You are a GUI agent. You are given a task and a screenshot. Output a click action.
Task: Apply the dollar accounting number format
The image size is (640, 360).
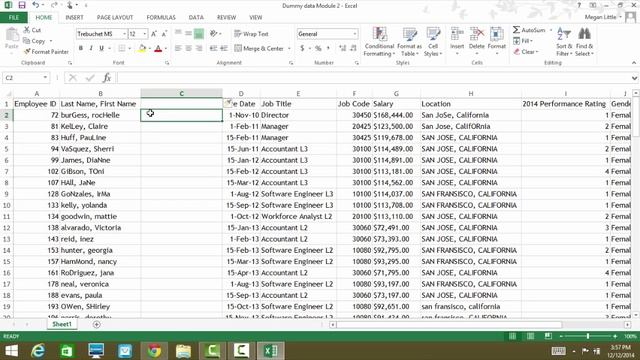click(302, 49)
